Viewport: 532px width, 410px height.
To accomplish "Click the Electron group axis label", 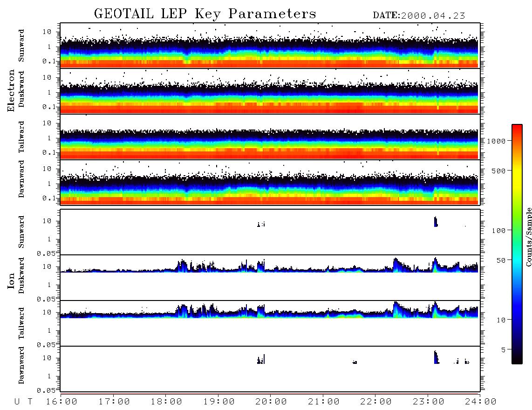I will click(11, 91).
